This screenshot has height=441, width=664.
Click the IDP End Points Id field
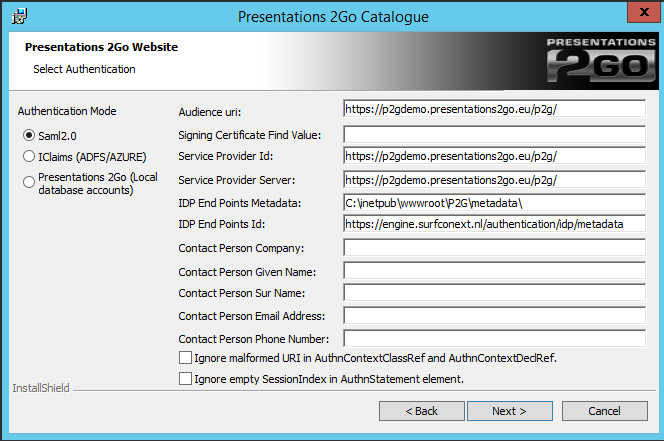coord(495,223)
